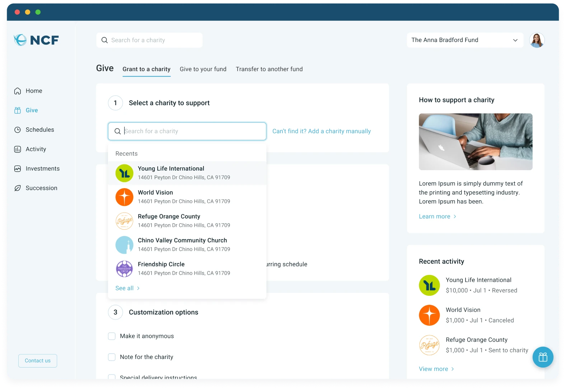Screen dimensions: 566x392
Task: Click Refuge Orange County logo in Recents
Action: (124, 221)
